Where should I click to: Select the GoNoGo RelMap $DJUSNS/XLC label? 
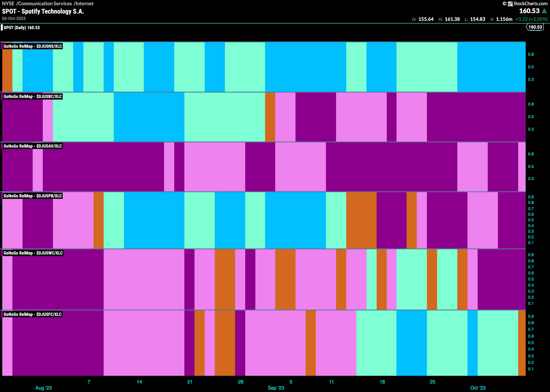coord(33,46)
